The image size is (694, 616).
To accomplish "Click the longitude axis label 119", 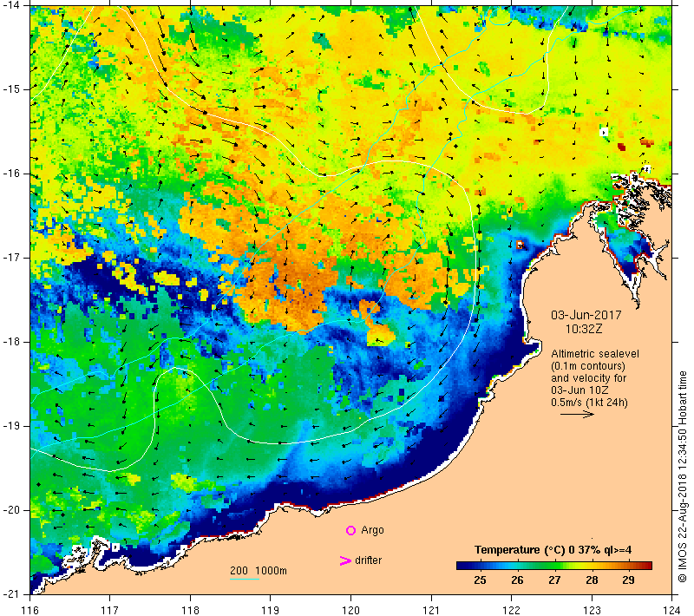I will [271, 610].
